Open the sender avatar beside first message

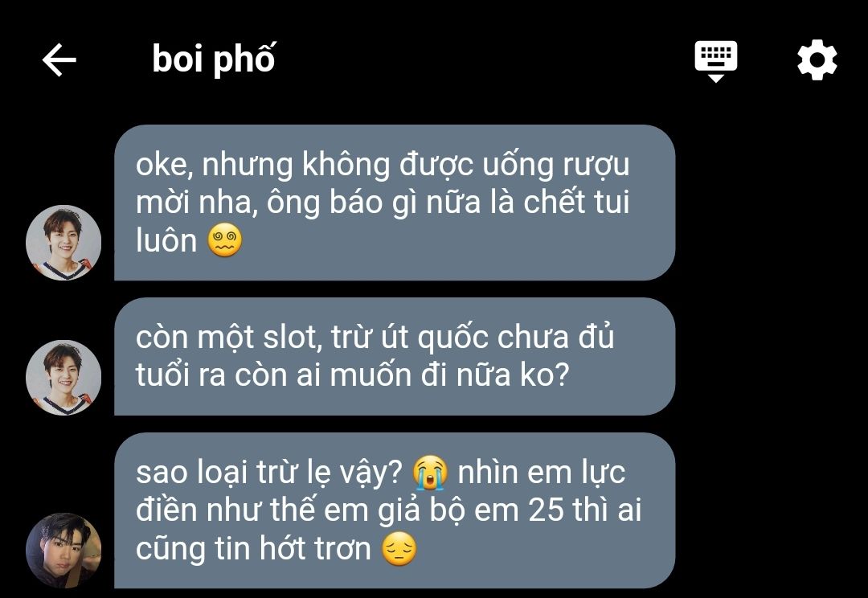(x=63, y=243)
